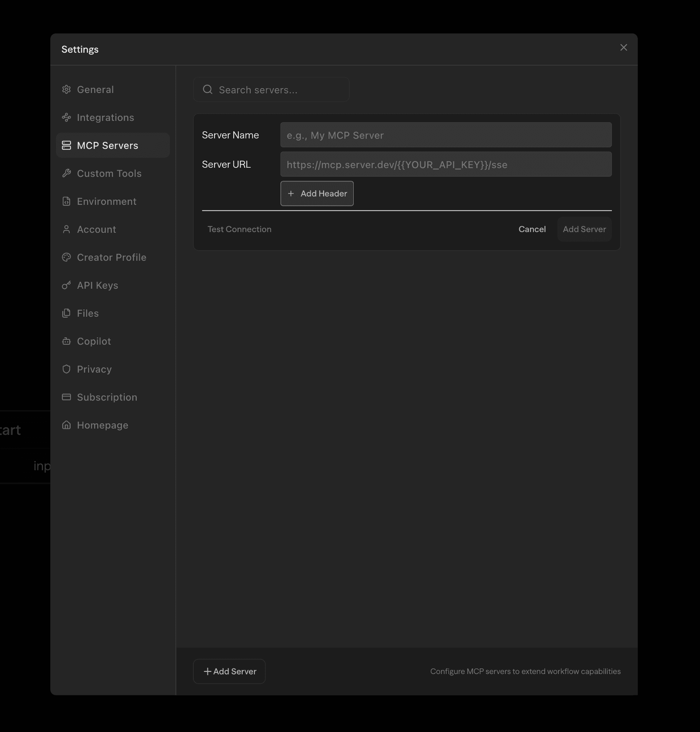Click the Account person icon

(66, 229)
